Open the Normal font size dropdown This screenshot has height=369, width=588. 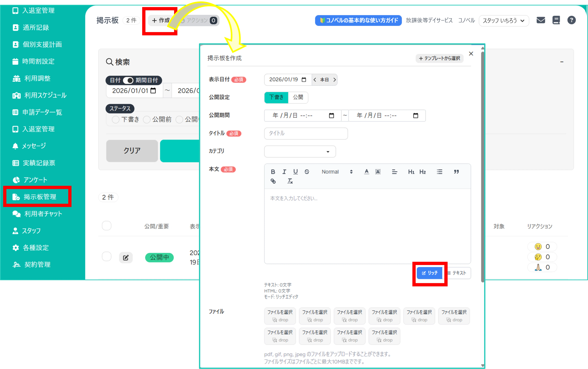pos(337,172)
